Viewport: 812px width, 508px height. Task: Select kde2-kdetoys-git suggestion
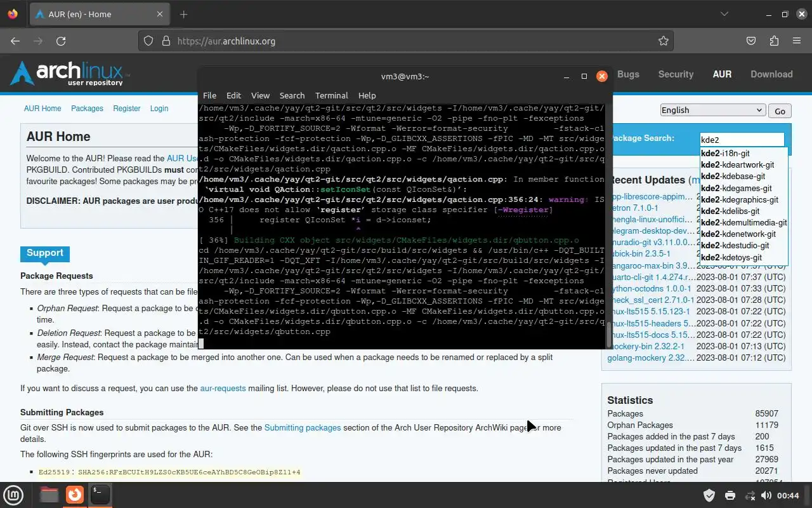743,257
